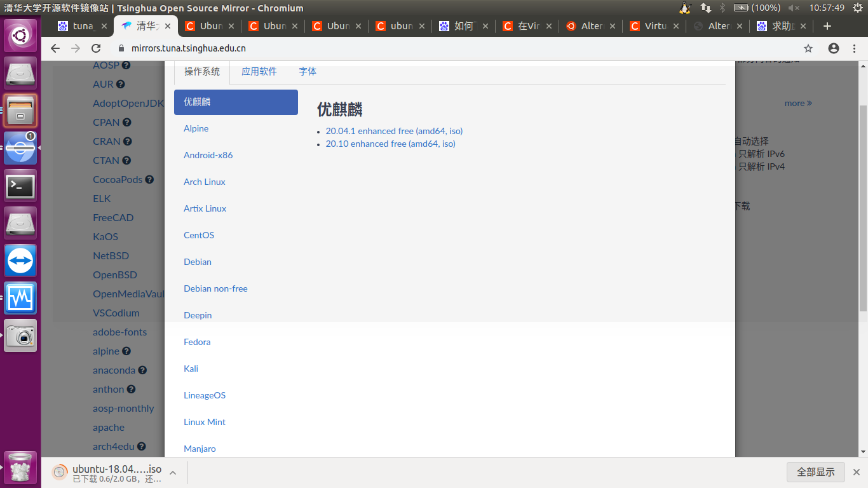
Task: Click the more » link
Action: tap(798, 103)
